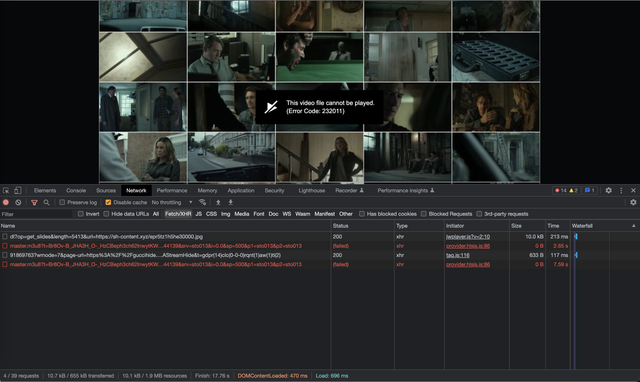
Task: Enable the Preserve log checkbox
Action: point(62,202)
